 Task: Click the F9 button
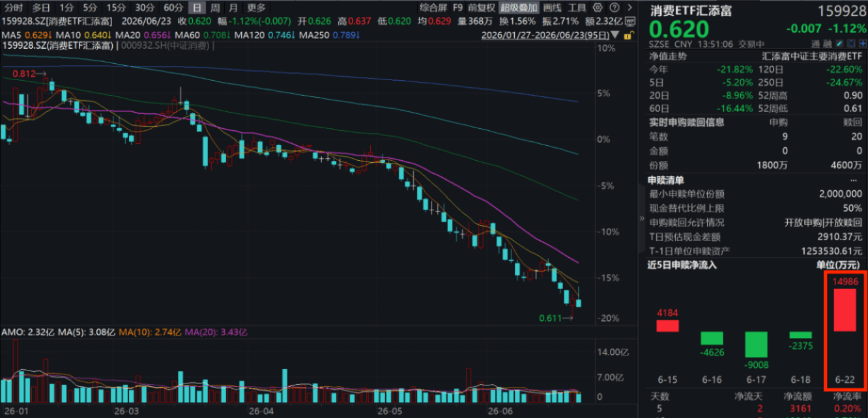click(x=457, y=8)
